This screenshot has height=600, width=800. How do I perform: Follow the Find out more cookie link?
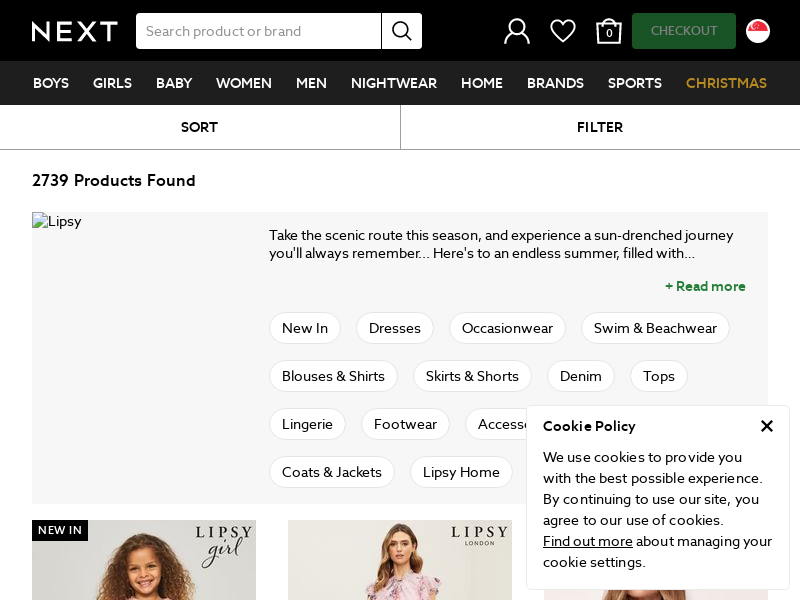click(588, 541)
